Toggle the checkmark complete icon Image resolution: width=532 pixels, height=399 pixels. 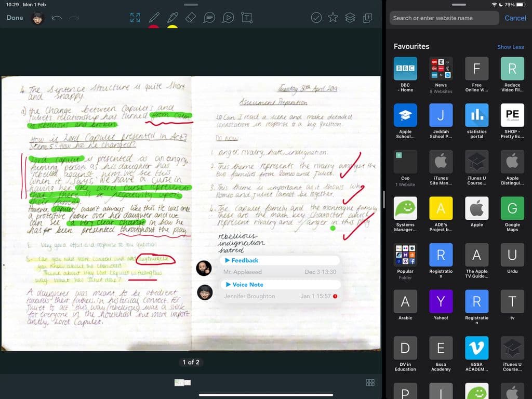point(316,18)
